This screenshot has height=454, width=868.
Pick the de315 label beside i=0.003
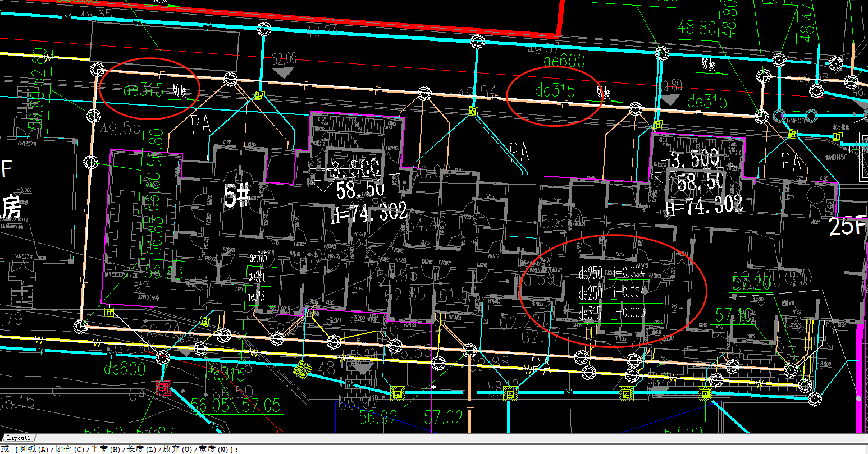click(x=590, y=314)
